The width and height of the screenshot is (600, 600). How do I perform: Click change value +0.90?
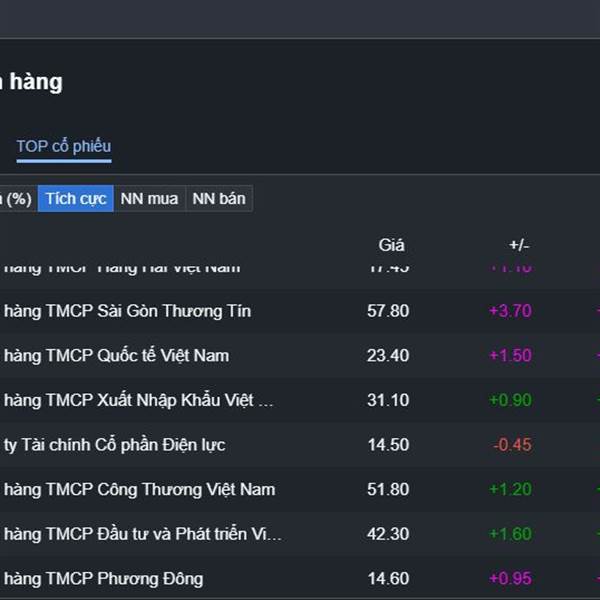(510, 400)
